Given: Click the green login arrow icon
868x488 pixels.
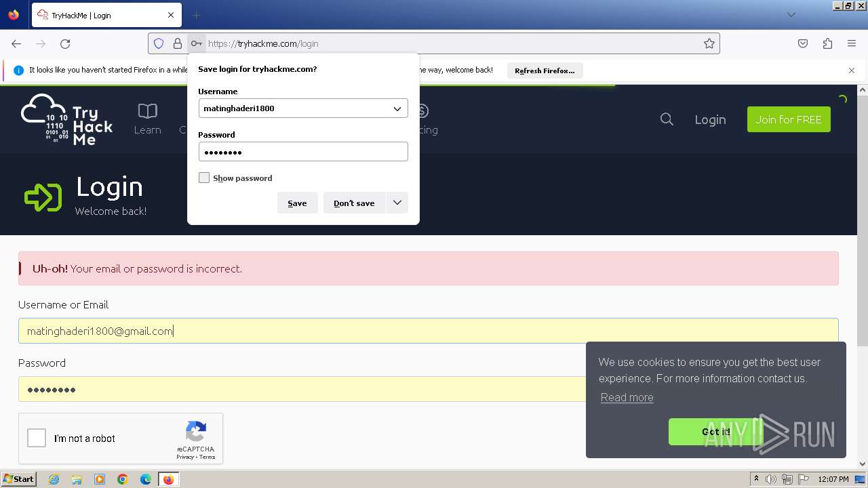Looking at the screenshot, I should tap(43, 197).
